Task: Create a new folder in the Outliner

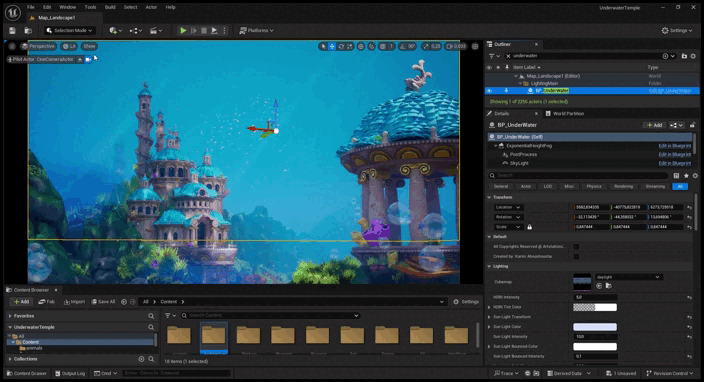Action: click(x=684, y=56)
